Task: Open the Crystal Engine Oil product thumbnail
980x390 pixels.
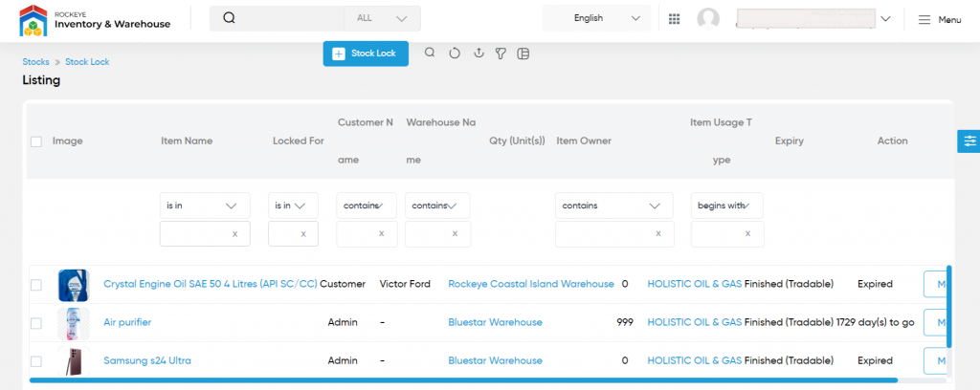Action: tap(74, 285)
